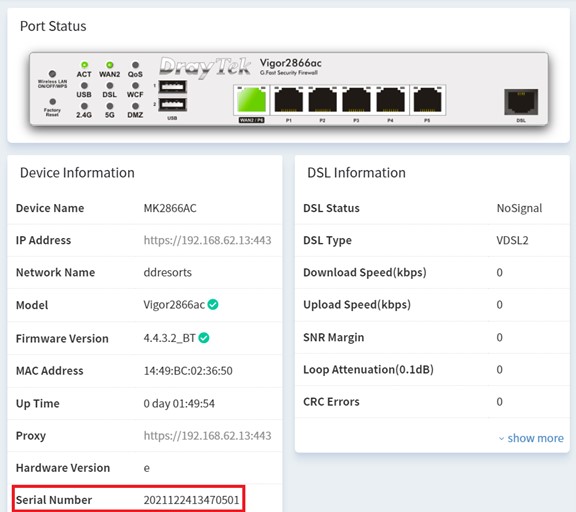
Task: Click the WAN2 LED indicator
Action: point(109,65)
